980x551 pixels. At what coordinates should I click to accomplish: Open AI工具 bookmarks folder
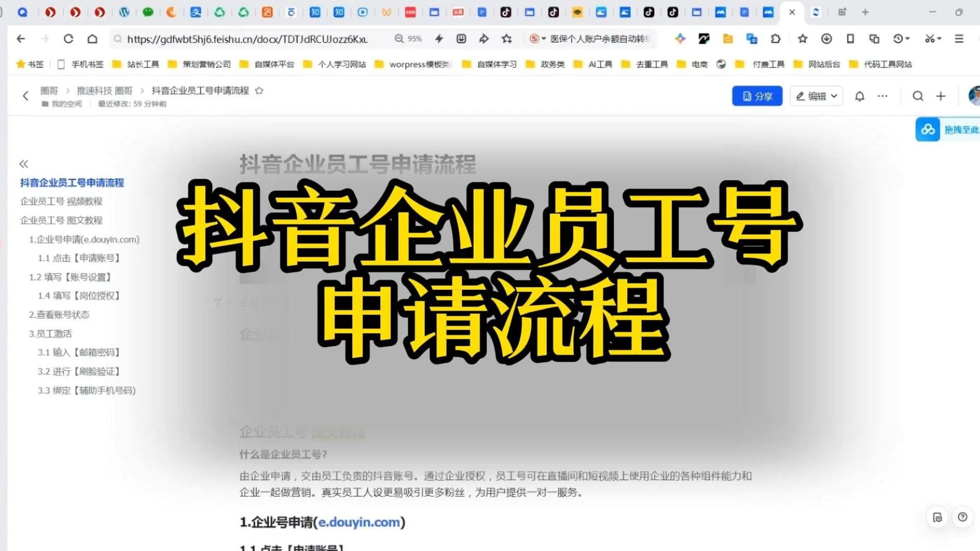[x=593, y=64]
